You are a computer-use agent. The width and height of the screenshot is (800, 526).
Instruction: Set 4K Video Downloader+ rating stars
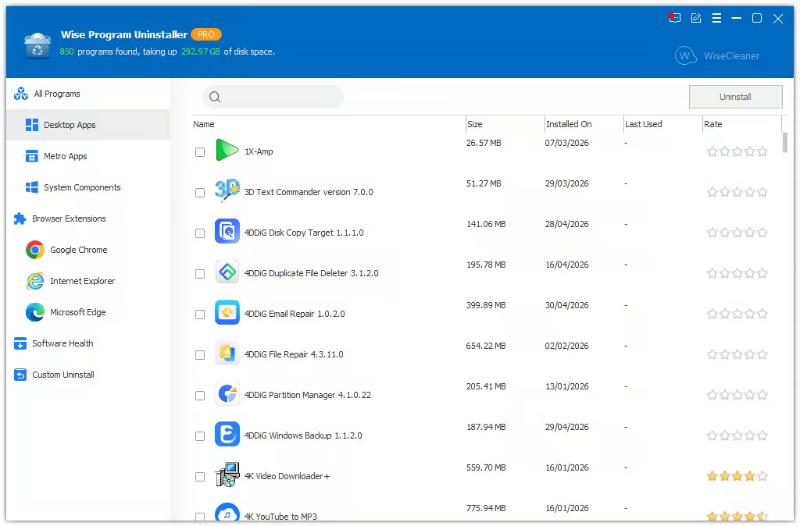737,477
